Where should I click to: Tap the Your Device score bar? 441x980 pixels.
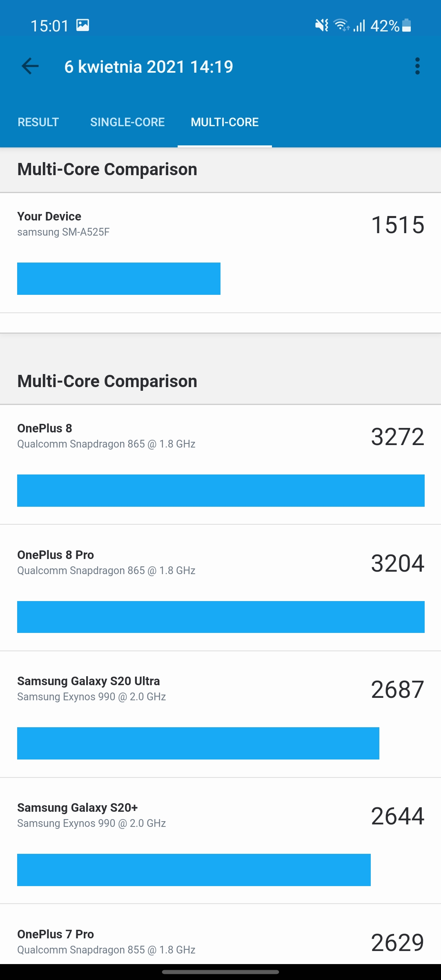click(x=119, y=278)
